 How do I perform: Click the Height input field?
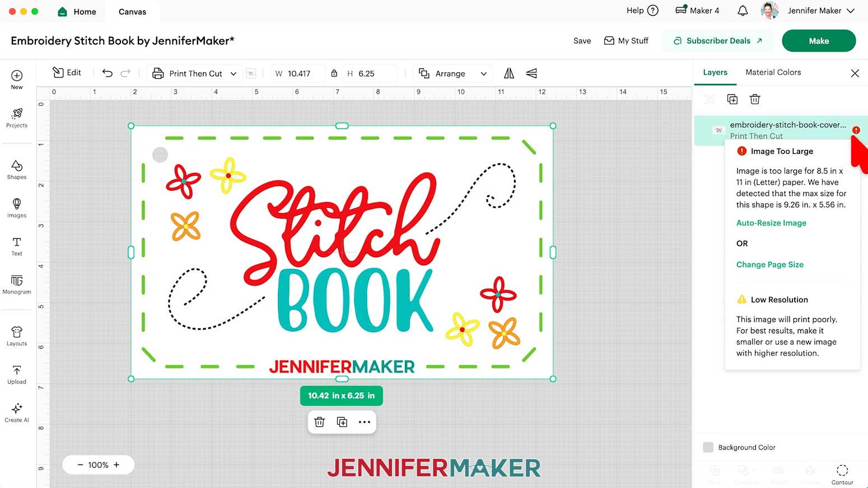click(370, 73)
